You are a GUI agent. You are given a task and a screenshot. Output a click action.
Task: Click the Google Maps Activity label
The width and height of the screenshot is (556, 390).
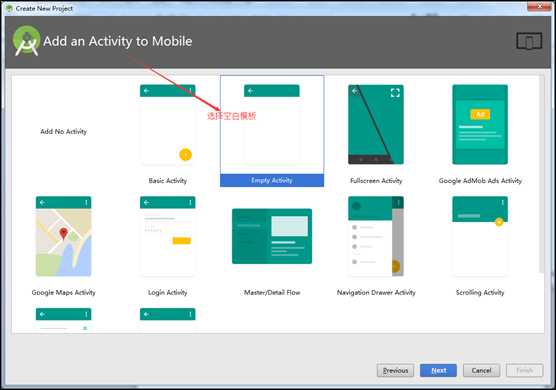click(63, 292)
